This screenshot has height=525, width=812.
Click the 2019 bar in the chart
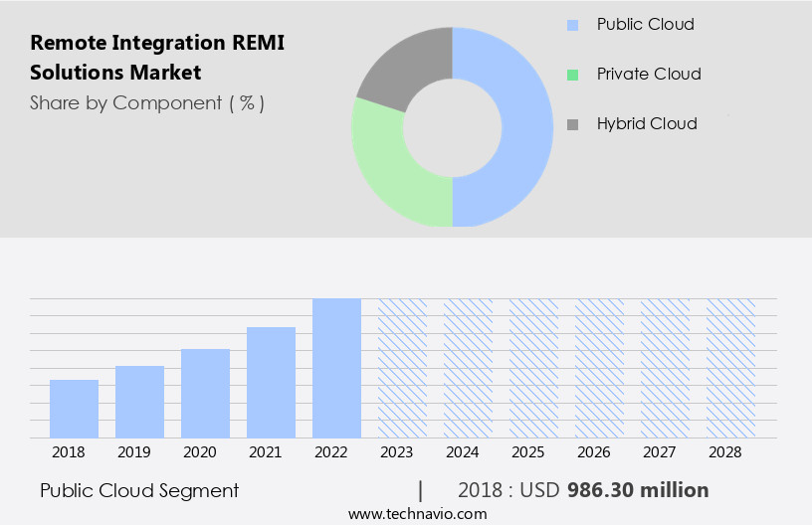click(139, 402)
